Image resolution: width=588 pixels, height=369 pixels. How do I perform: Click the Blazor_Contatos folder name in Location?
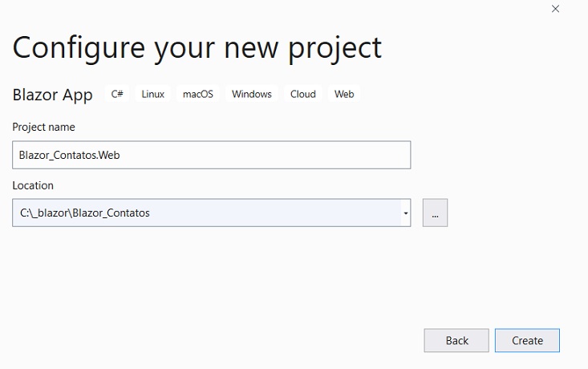pyautogui.click(x=111, y=213)
